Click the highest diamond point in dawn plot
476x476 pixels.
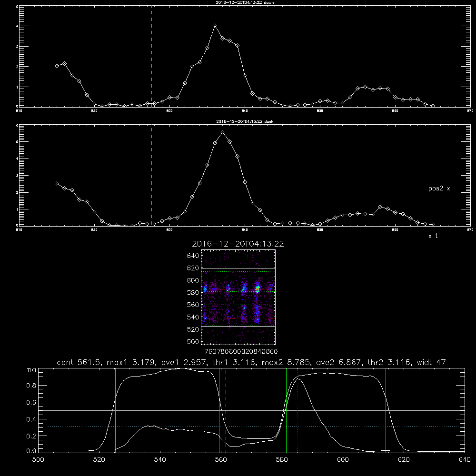pyautogui.click(x=215, y=26)
